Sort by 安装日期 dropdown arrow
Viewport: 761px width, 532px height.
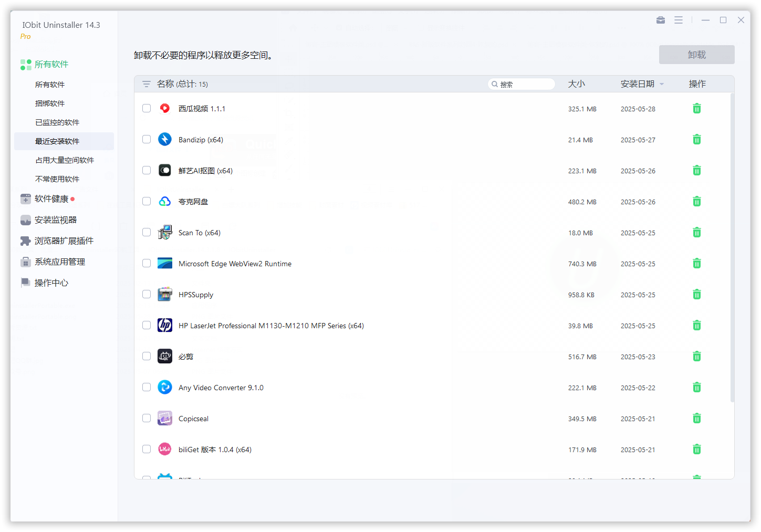[662, 84]
